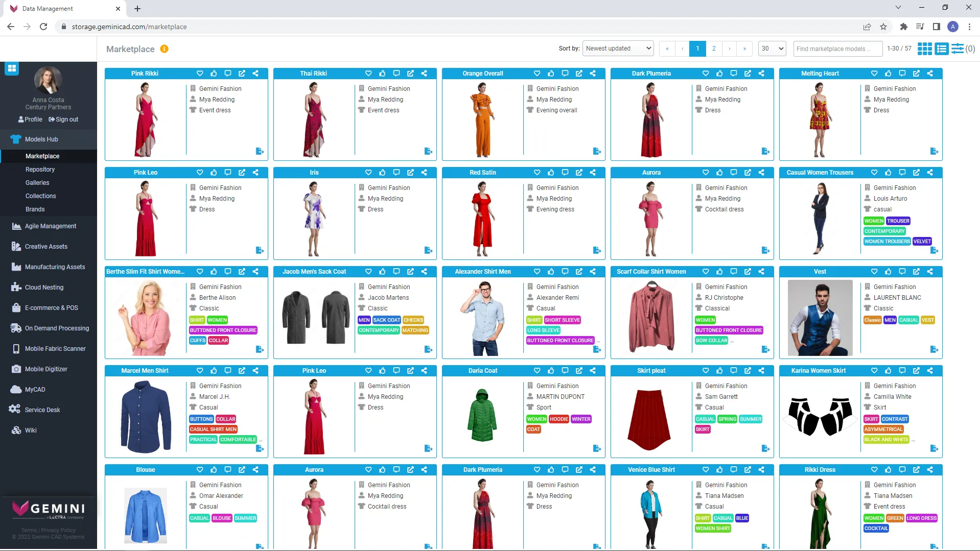Click the Sign out link
This screenshot has width=980, height=551.
tap(64, 119)
